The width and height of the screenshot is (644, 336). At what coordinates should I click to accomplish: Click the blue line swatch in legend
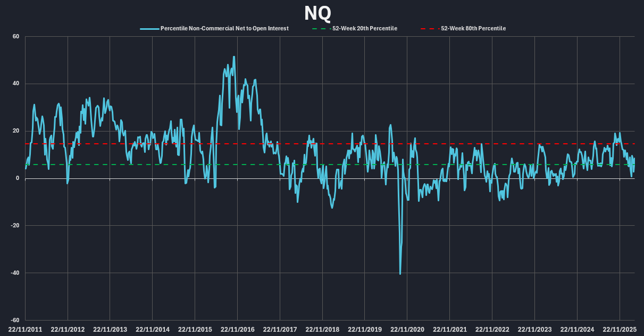pos(149,28)
